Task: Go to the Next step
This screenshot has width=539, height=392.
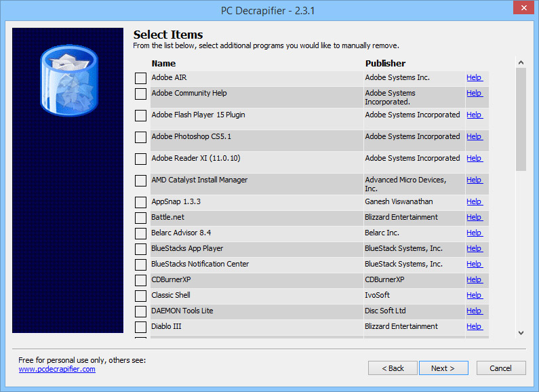Action: (x=443, y=368)
